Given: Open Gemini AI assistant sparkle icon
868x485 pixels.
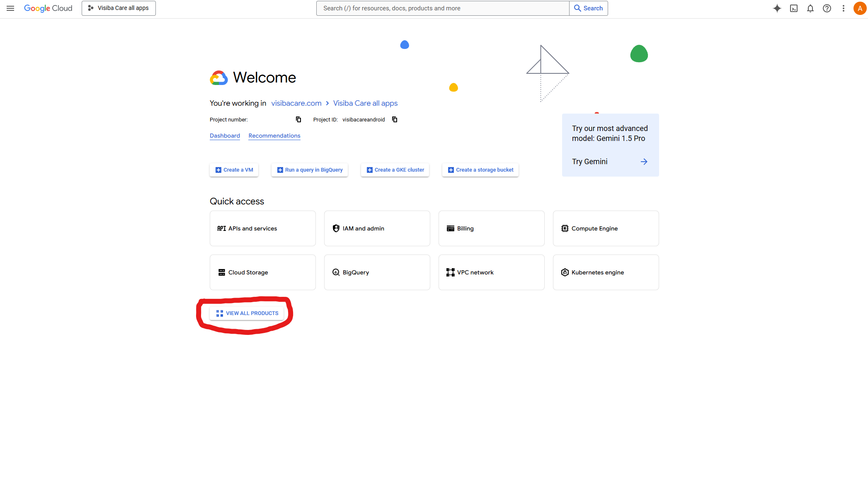Looking at the screenshot, I should [x=777, y=8].
